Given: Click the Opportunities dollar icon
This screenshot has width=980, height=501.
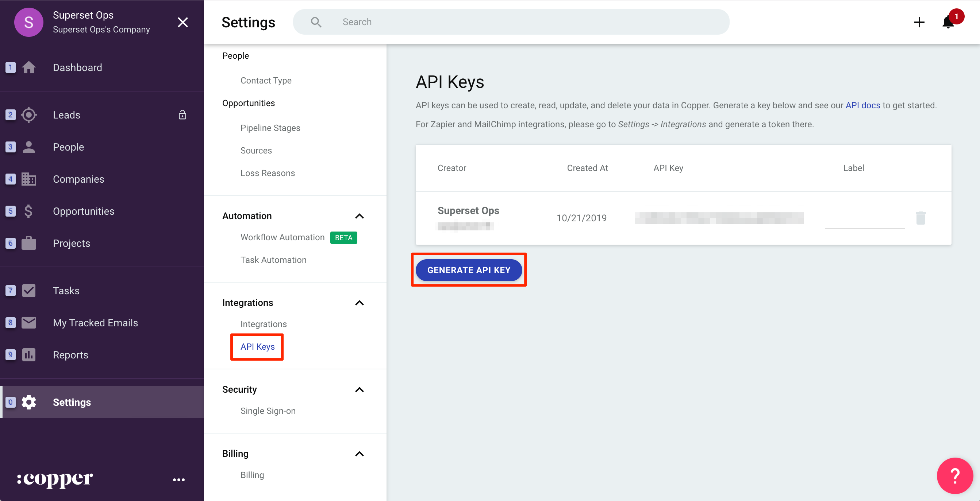Looking at the screenshot, I should click(28, 211).
